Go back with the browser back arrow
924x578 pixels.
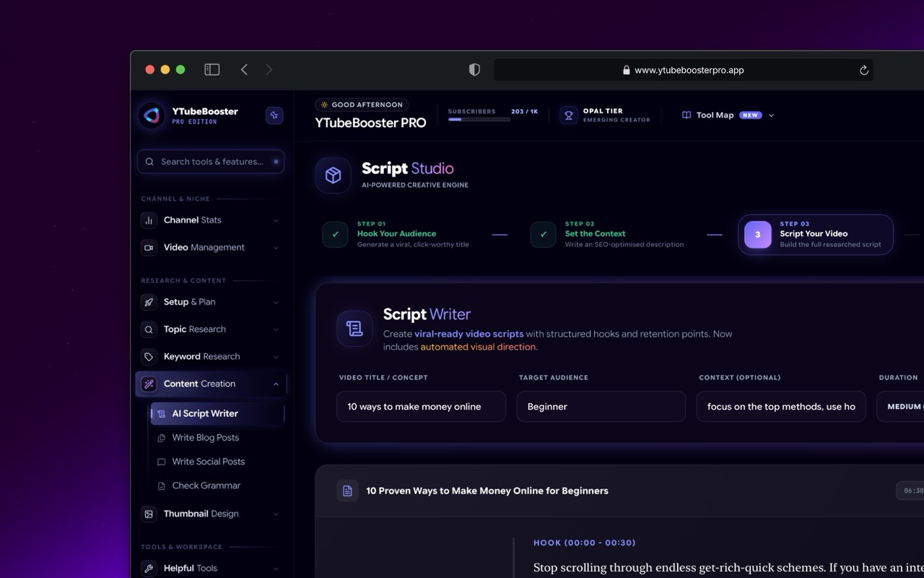244,69
